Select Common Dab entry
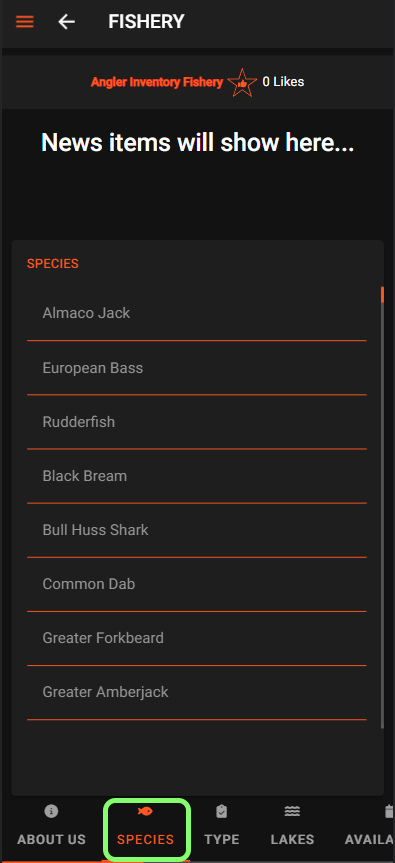Viewport: 395px width, 863px height. click(196, 584)
